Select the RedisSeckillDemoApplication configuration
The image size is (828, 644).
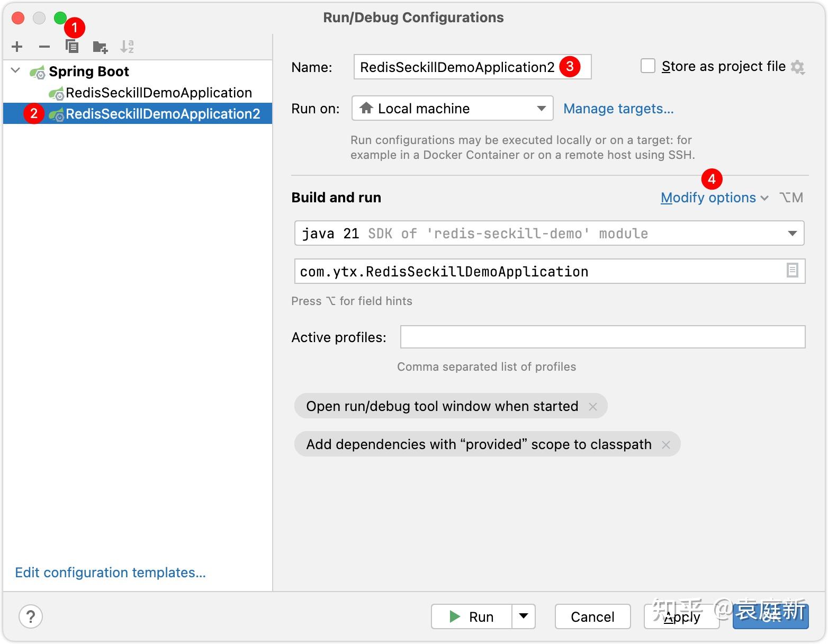coord(158,92)
